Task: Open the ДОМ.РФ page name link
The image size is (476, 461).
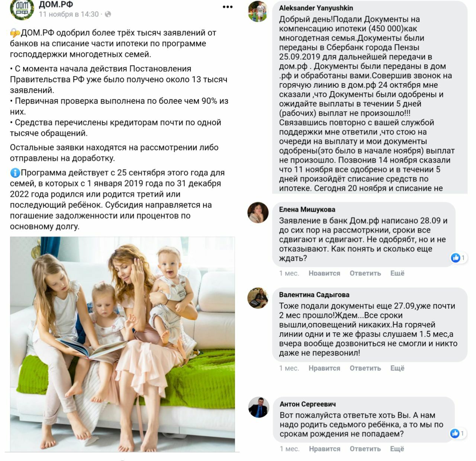Action: click(56, 4)
